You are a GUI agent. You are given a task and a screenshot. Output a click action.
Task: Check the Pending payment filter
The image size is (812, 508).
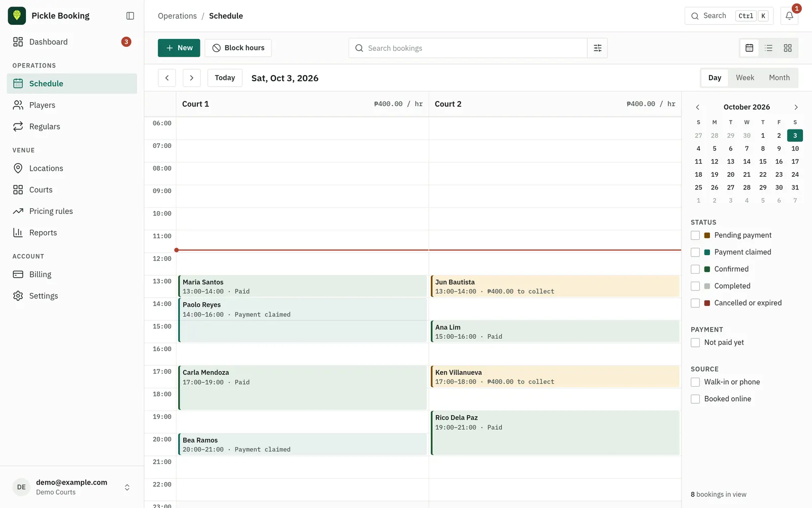point(695,235)
